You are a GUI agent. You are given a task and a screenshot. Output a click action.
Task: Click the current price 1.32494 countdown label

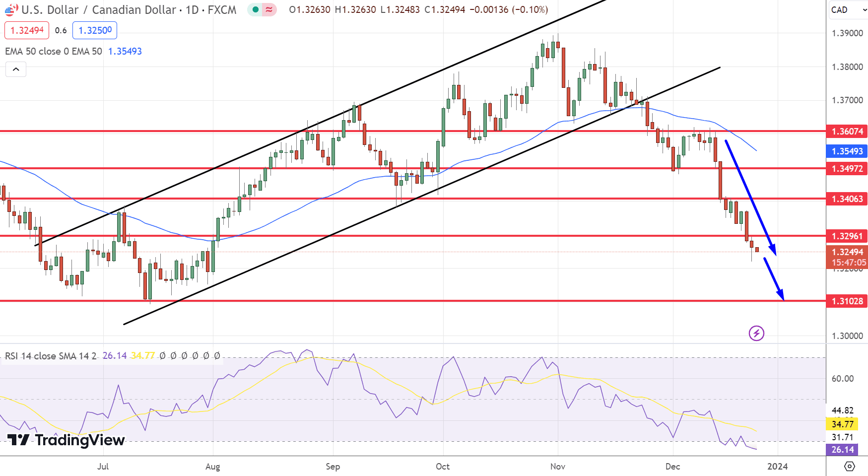click(847, 257)
